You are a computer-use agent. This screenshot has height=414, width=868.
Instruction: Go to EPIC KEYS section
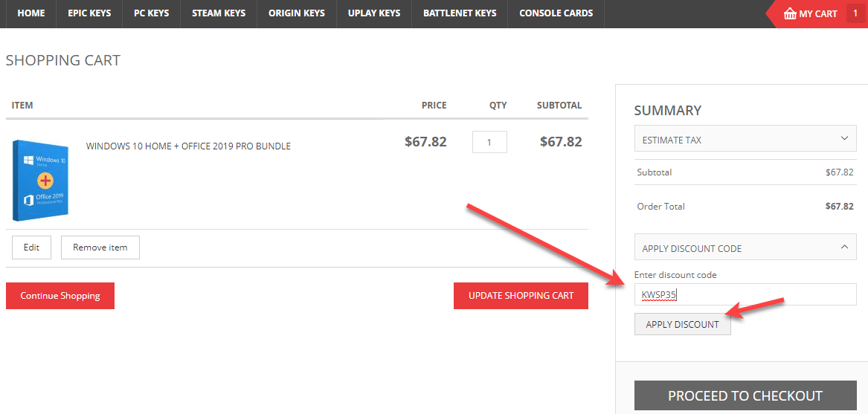pyautogui.click(x=88, y=13)
